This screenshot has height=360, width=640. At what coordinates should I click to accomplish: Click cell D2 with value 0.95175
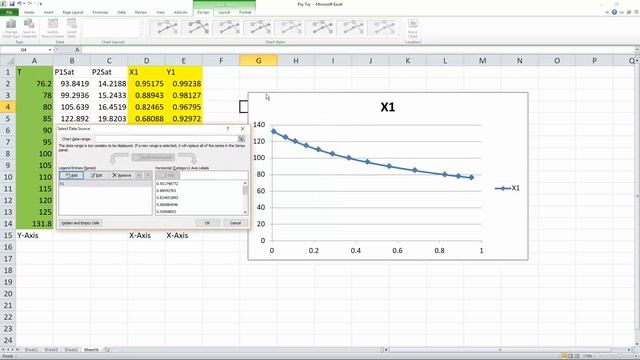pyautogui.click(x=147, y=84)
